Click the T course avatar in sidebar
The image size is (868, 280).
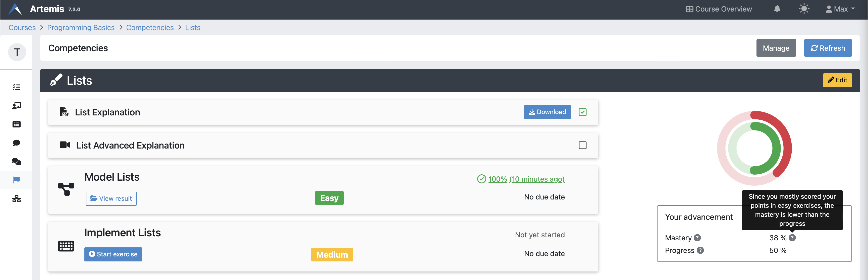(17, 52)
